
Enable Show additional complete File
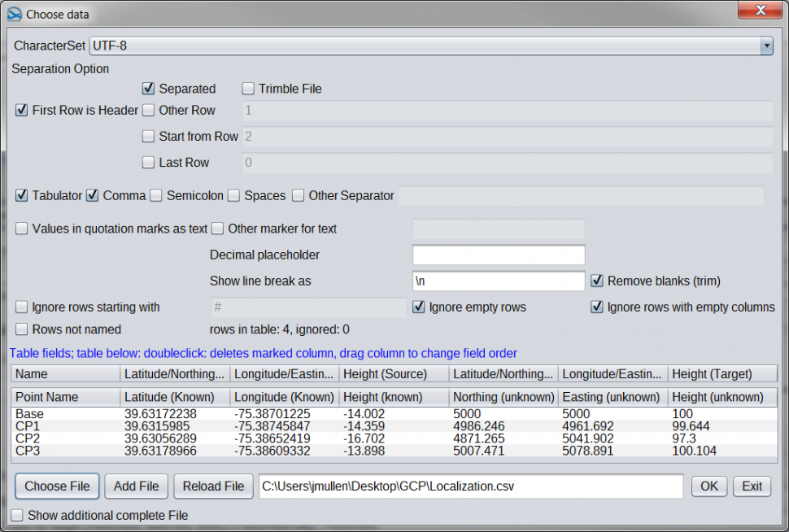(18, 516)
